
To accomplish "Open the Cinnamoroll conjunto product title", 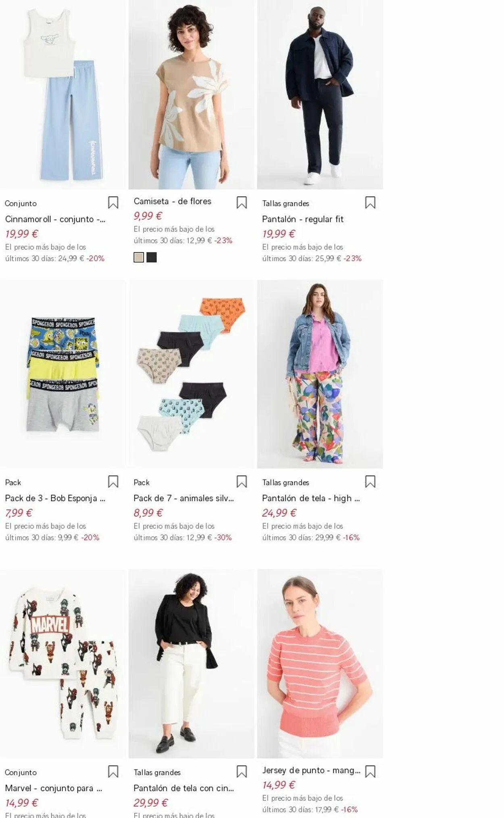I will click(x=55, y=219).
